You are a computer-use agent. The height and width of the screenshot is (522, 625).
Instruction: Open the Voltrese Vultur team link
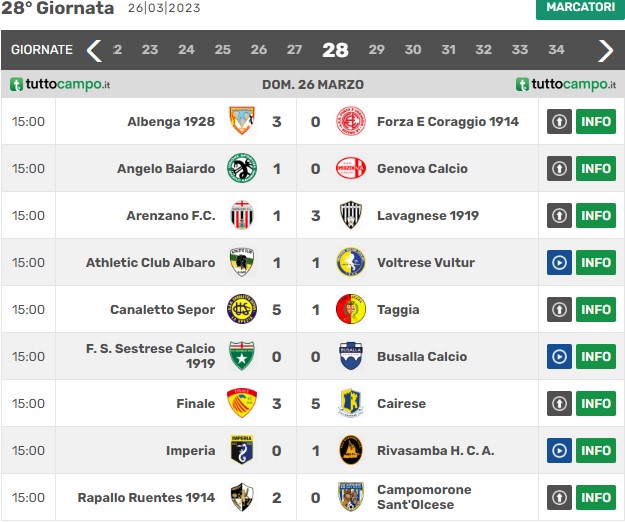click(426, 263)
